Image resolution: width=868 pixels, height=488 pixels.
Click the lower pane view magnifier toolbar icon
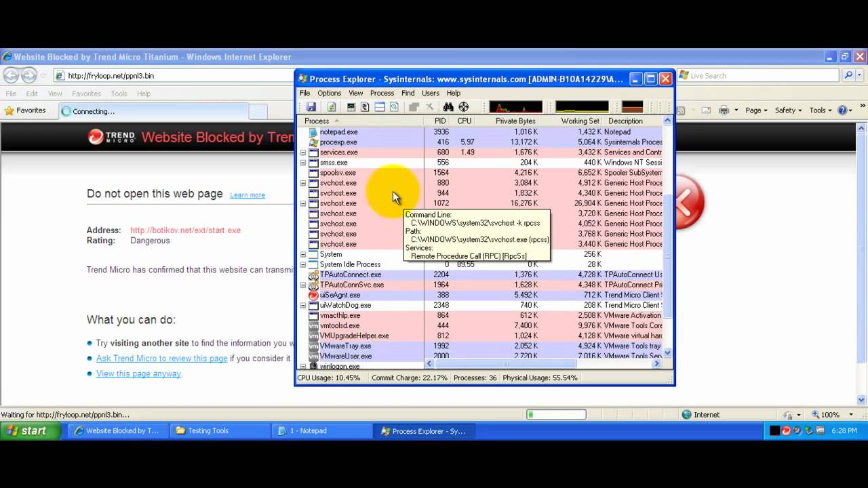point(394,107)
